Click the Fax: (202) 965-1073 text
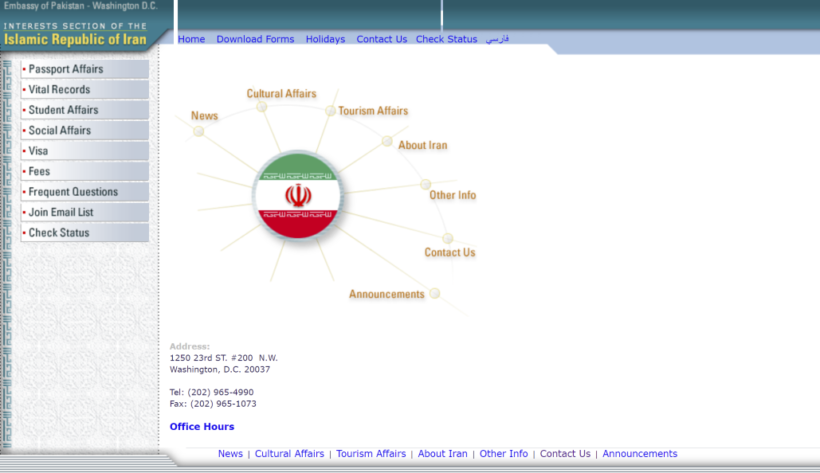Viewport: 820px width, 473px height. 213,403
